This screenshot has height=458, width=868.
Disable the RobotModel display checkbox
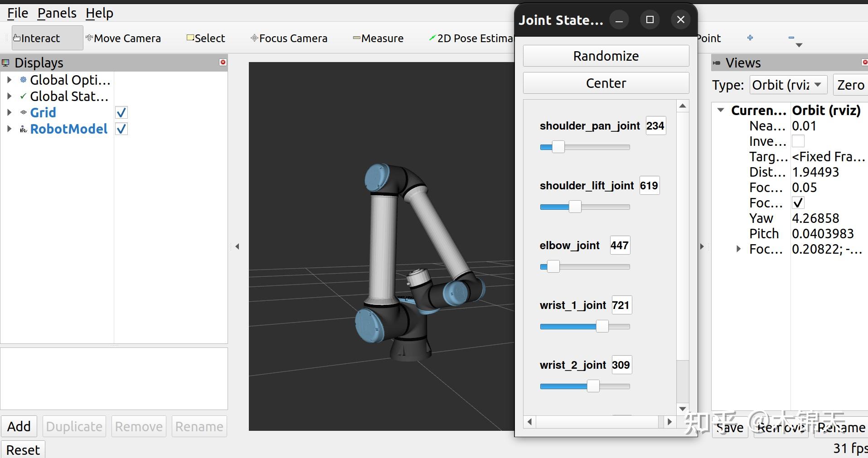pyautogui.click(x=121, y=129)
